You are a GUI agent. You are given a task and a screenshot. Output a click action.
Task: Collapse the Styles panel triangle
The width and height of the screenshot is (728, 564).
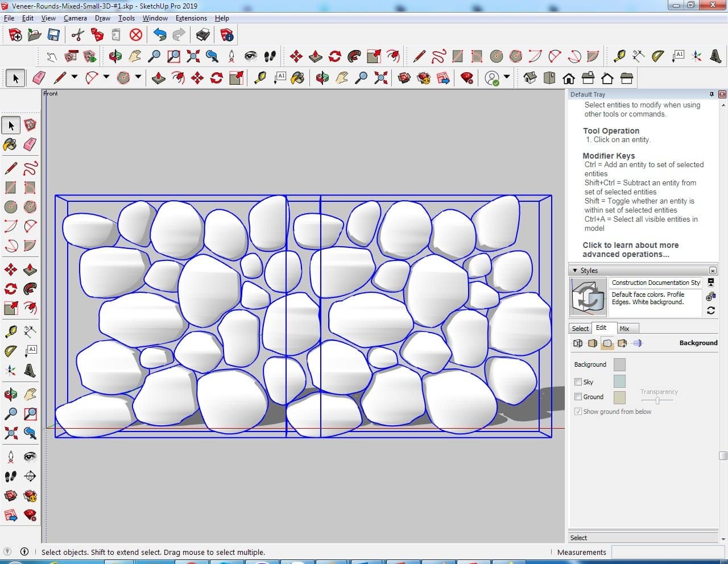575,271
